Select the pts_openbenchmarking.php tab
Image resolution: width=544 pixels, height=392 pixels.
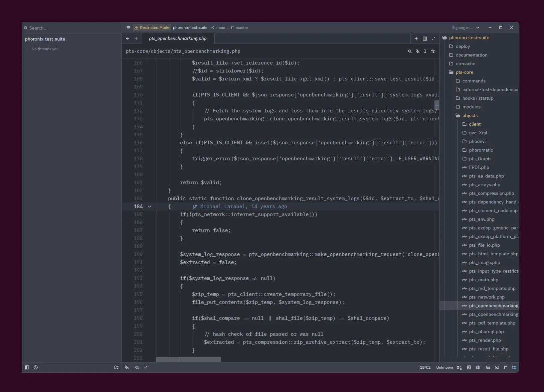[178, 39]
